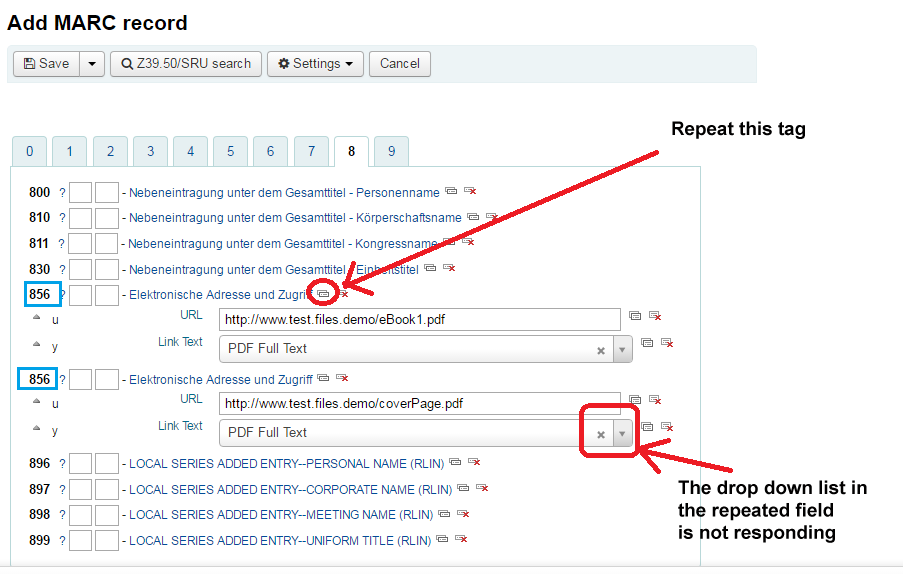Open the Settings dropdown menu
Screen dimensions: 903x574
coord(315,64)
